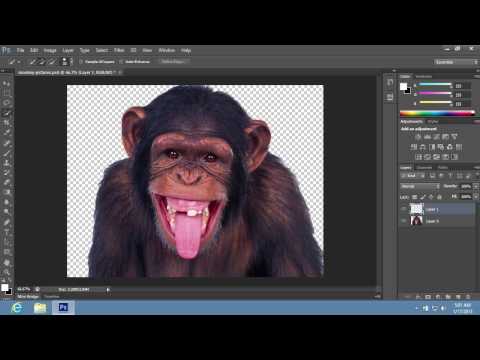480x360 pixels.
Task: Click the Add to selection mode icon
Action: coord(42,62)
